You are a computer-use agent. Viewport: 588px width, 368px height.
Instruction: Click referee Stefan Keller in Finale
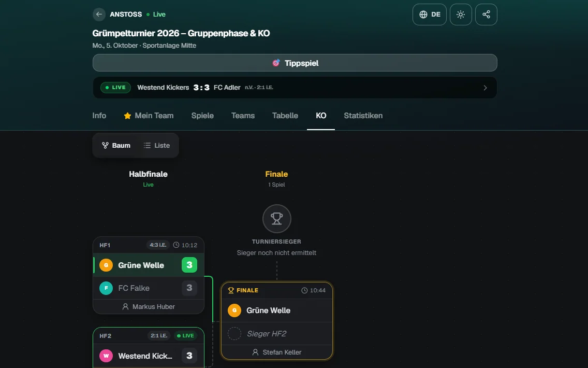pyautogui.click(x=277, y=352)
